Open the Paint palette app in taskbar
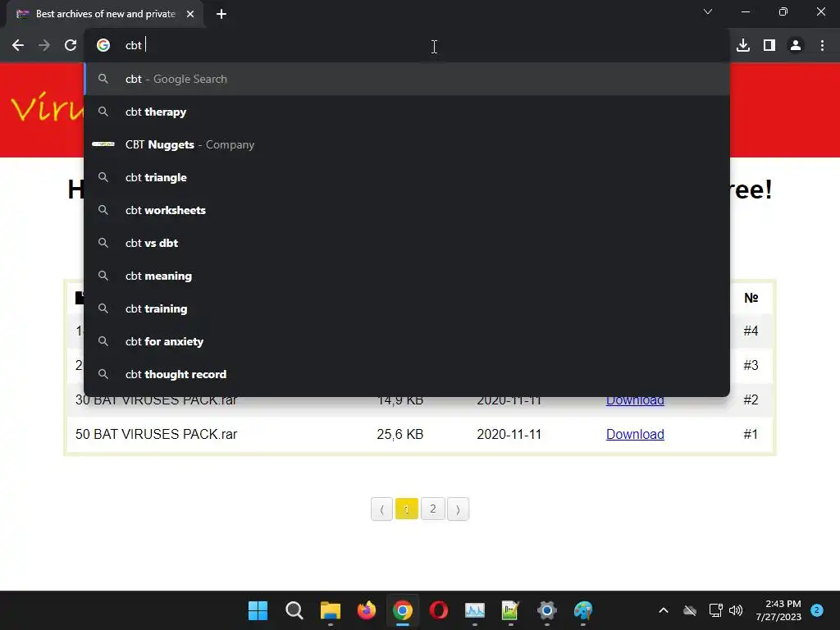The image size is (840, 630). pos(583,610)
